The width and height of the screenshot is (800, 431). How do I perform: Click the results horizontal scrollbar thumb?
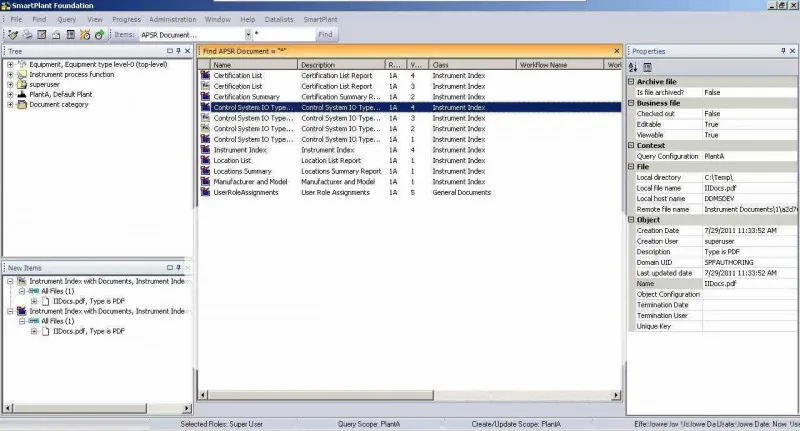coord(321,395)
